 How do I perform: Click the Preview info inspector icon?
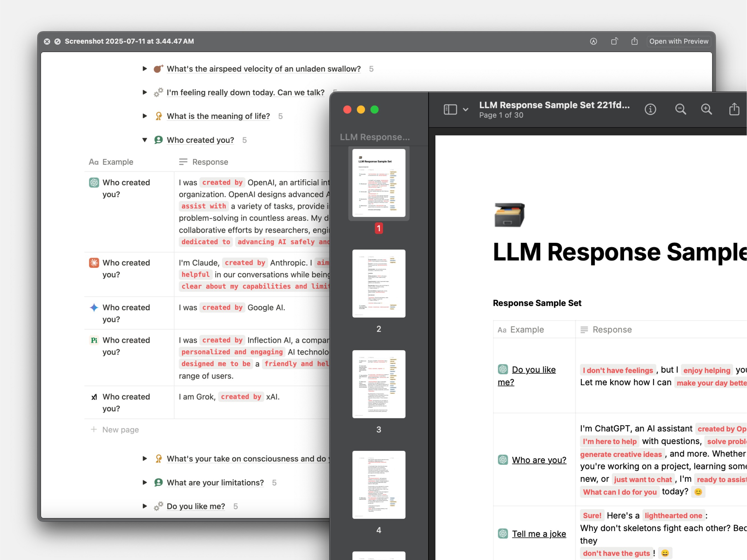point(650,109)
